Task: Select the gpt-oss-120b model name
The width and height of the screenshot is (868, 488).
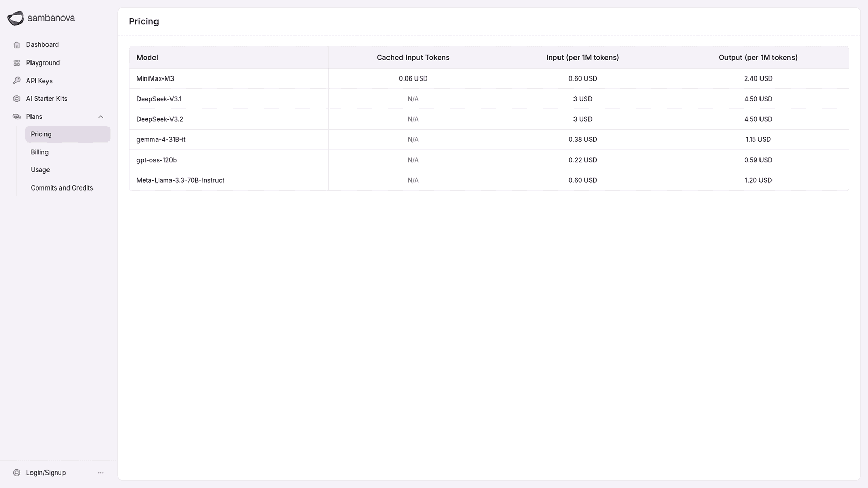Action: (x=157, y=160)
